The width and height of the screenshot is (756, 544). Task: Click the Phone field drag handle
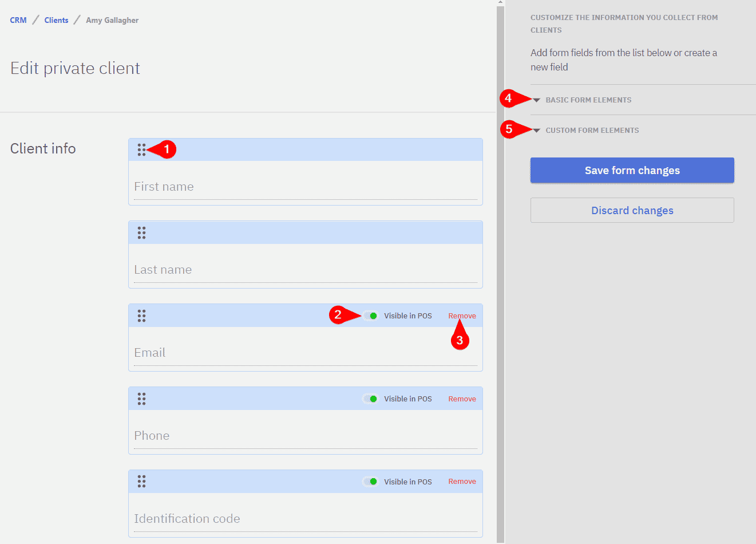coord(141,399)
